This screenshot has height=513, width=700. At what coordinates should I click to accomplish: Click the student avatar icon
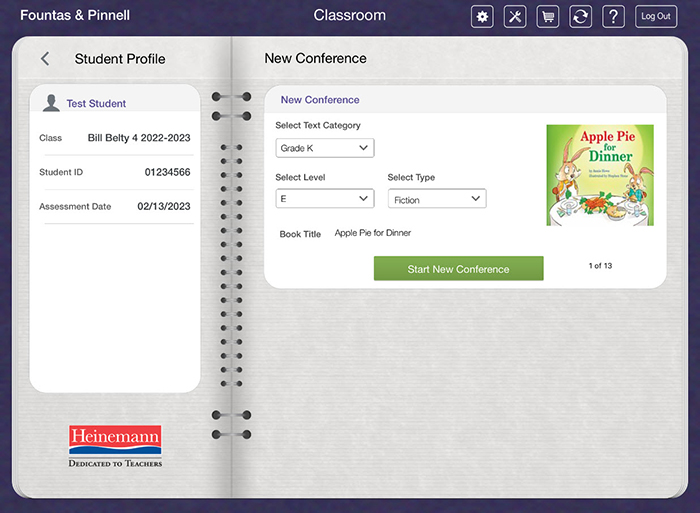pyautogui.click(x=51, y=103)
